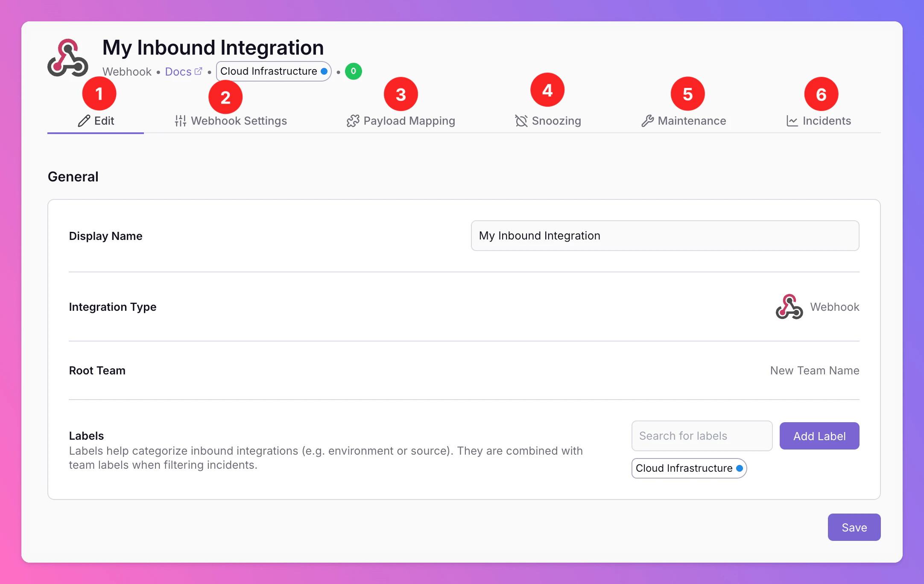
Task: Click blue dot on Cloud Infrastructure label below search
Action: coord(740,468)
